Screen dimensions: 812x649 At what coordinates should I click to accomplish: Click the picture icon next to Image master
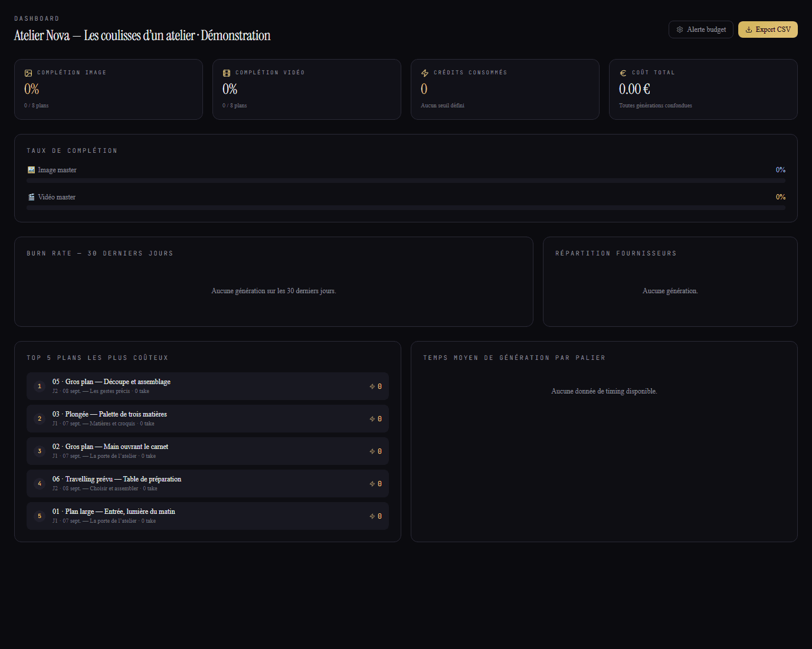tap(31, 170)
